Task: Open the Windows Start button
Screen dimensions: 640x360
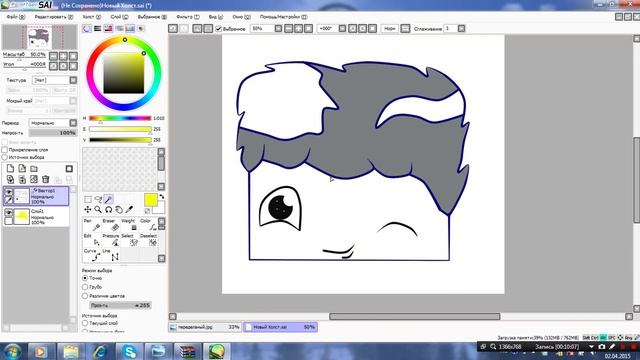Action: click(x=13, y=351)
